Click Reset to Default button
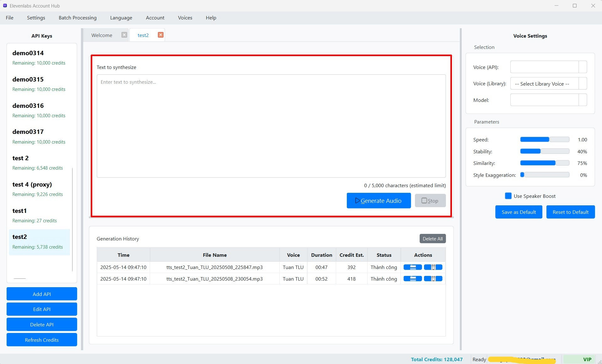The image size is (602, 364). (570, 212)
